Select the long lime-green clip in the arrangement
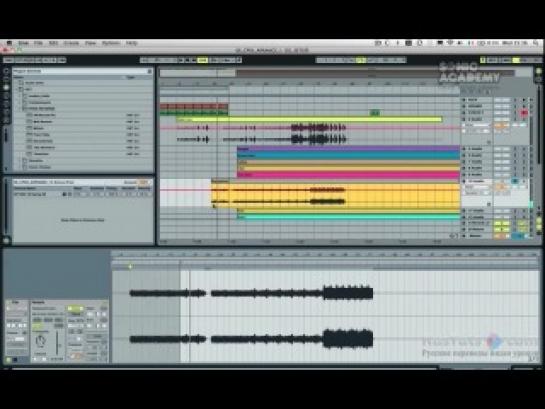Viewport: 545px width, 409px height. [x=309, y=120]
